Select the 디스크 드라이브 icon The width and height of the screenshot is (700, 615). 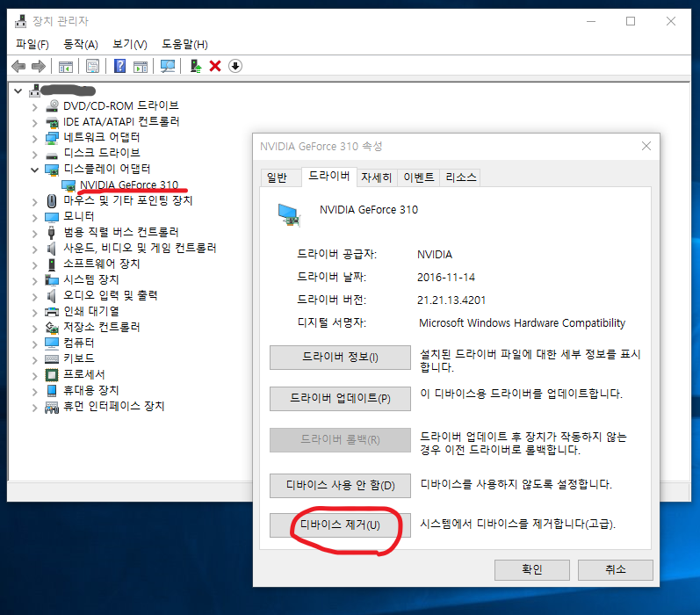click(x=52, y=154)
